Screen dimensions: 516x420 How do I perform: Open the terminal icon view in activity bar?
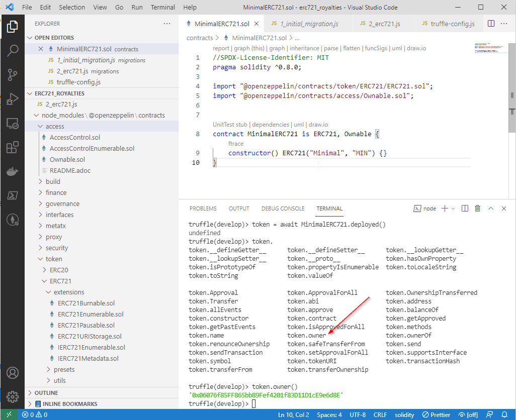(x=12, y=195)
